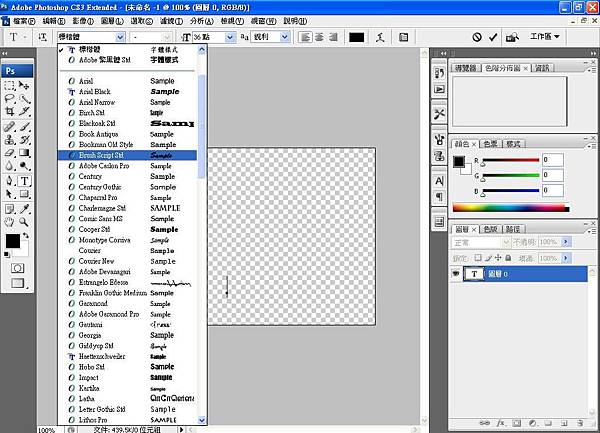Viewport: 600px width, 433px height.
Task: Open the font size dropdown arrow
Action: (x=230, y=37)
